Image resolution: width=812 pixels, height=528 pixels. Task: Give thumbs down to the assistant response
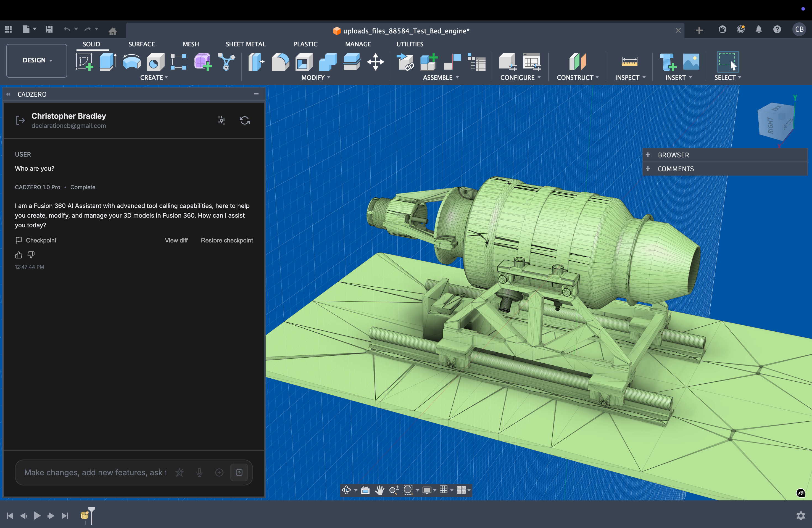click(30, 255)
